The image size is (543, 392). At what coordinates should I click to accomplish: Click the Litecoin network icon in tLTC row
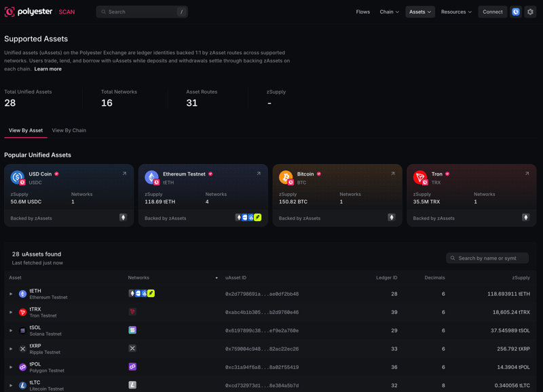[x=132, y=385]
